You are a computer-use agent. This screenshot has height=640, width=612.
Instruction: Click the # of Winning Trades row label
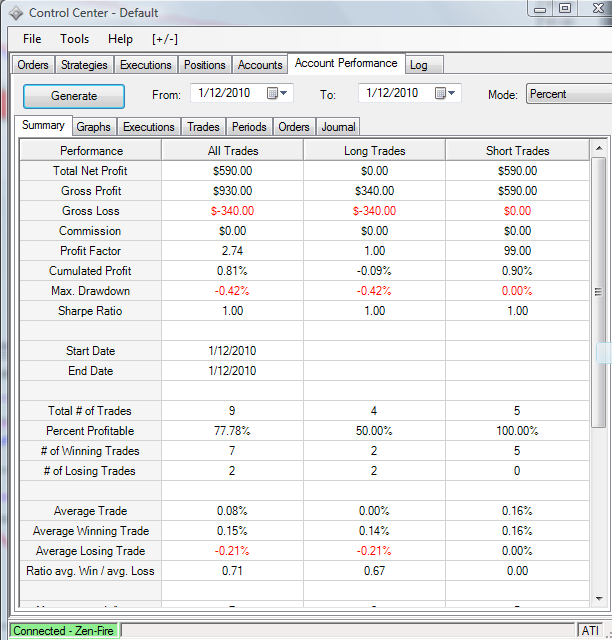(x=90, y=451)
